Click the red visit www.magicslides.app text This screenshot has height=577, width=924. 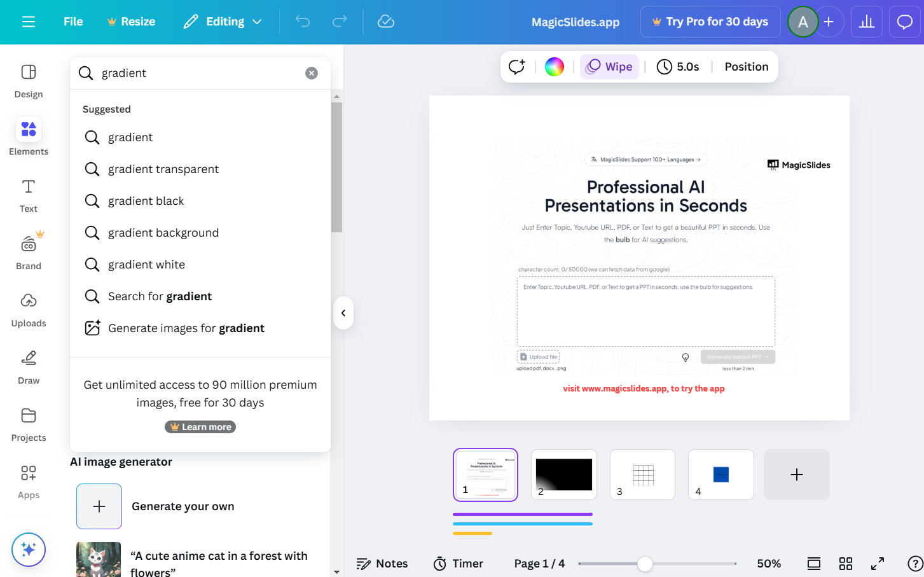click(644, 389)
